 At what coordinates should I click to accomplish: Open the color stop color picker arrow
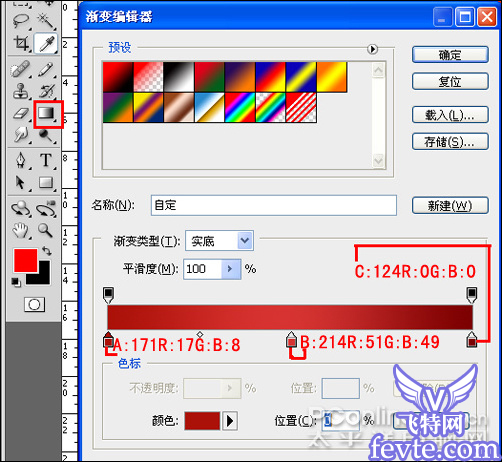[x=230, y=421]
